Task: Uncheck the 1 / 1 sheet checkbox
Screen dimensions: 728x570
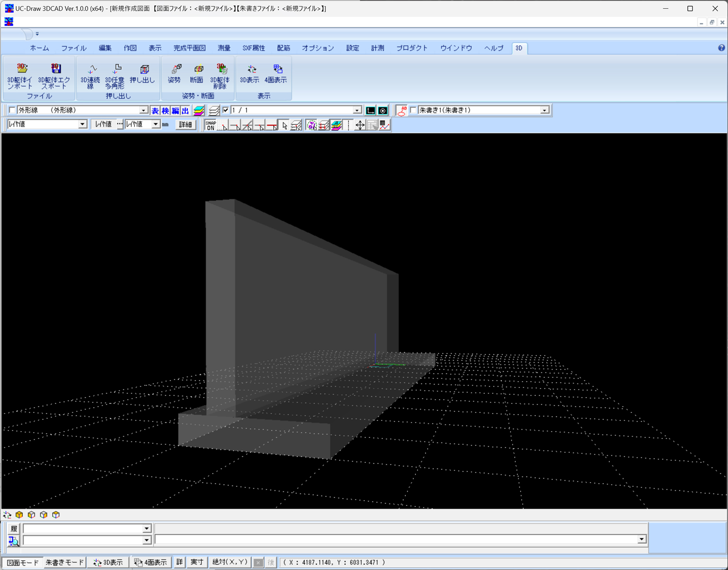Action: 226,110
